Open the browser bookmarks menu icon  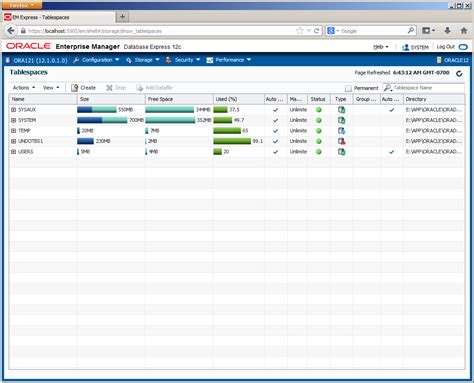point(428,31)
